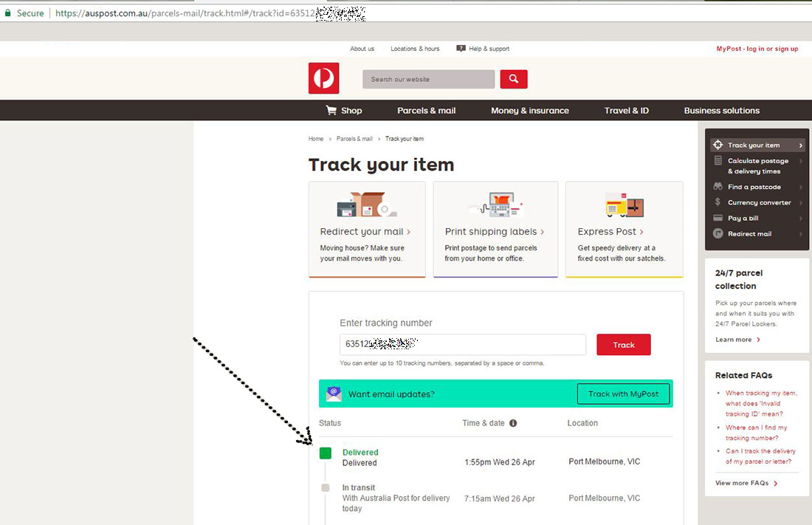The image size is (812, 525).
Task: Open Redirect mail sidebar link
Action: pyautogui.click(x=749, y=234)
